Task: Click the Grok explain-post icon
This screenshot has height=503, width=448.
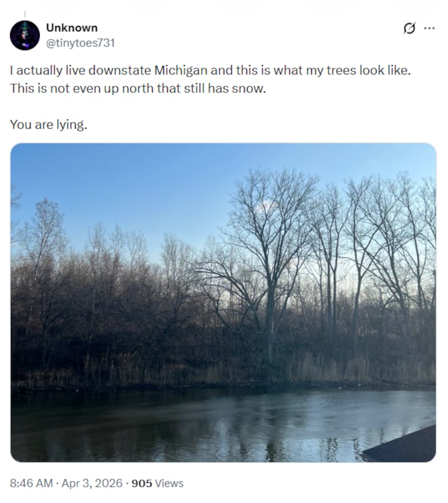Action: 409,28
